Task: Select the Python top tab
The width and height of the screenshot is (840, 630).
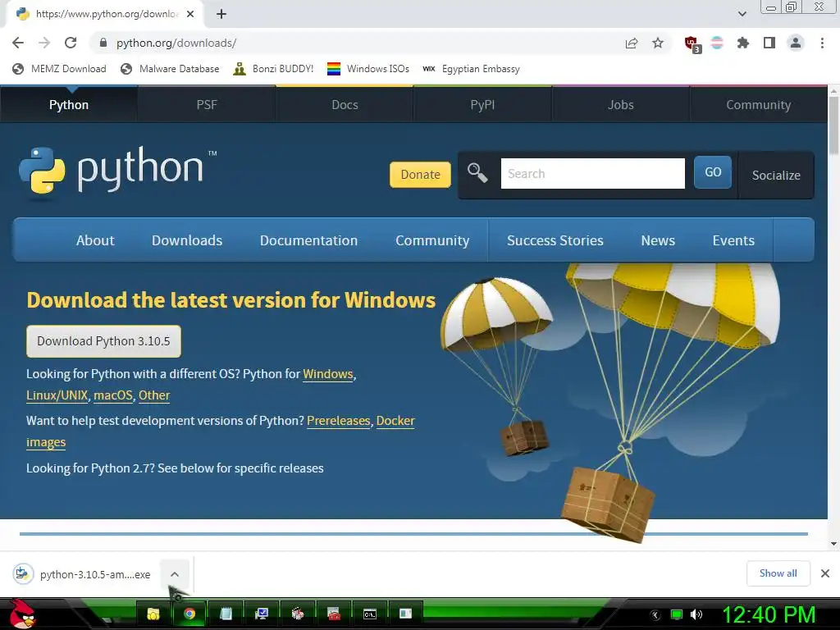Action: (x=69, y=104)
